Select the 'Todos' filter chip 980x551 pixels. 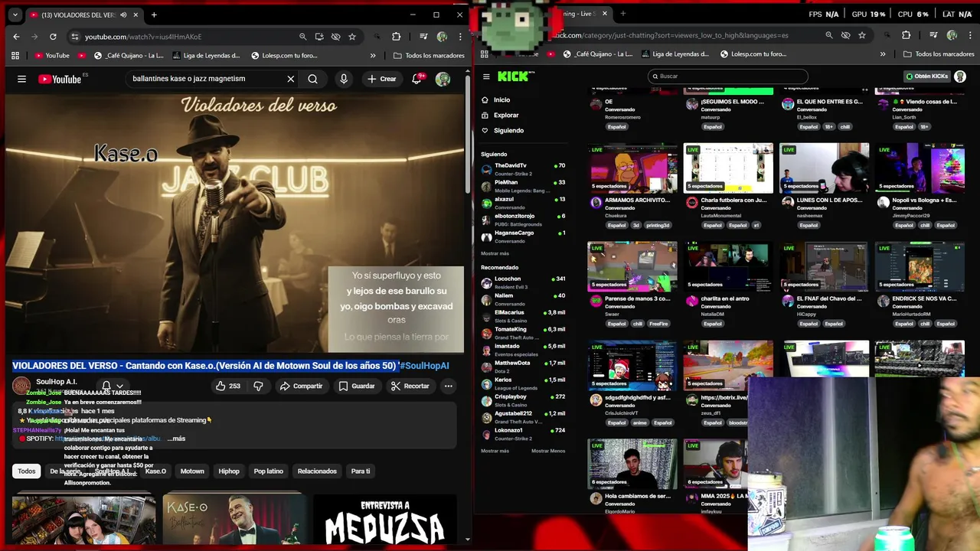(27, 471)
